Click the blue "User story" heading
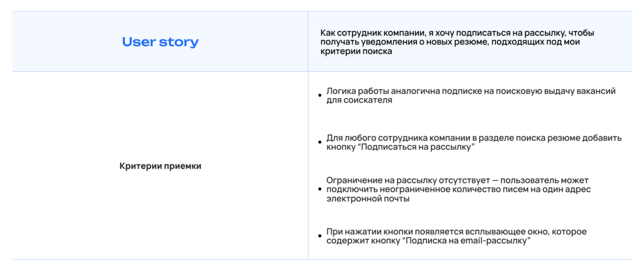This screenshot has height=270, width=644. 160,42
